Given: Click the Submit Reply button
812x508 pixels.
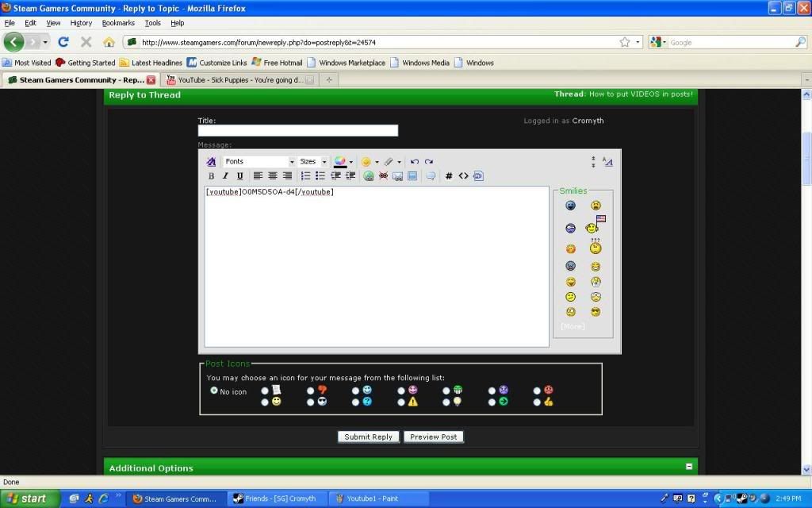Looking at the screenshot, I should tap(368, 437).
